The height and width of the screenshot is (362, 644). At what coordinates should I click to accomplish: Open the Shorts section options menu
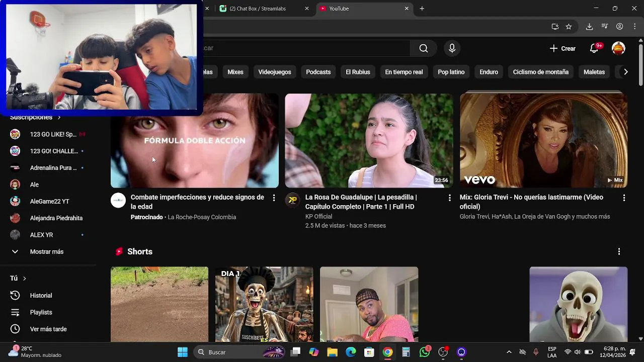pos(619,251)
